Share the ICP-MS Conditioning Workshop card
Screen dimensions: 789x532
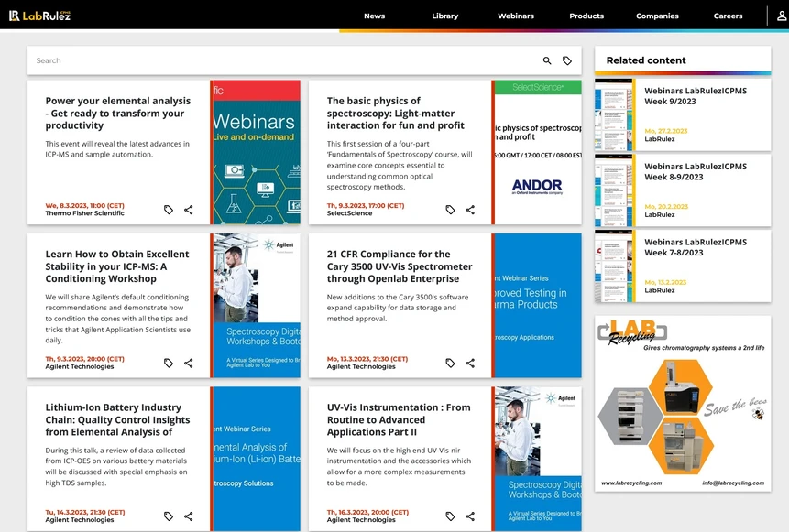(188, 363)
